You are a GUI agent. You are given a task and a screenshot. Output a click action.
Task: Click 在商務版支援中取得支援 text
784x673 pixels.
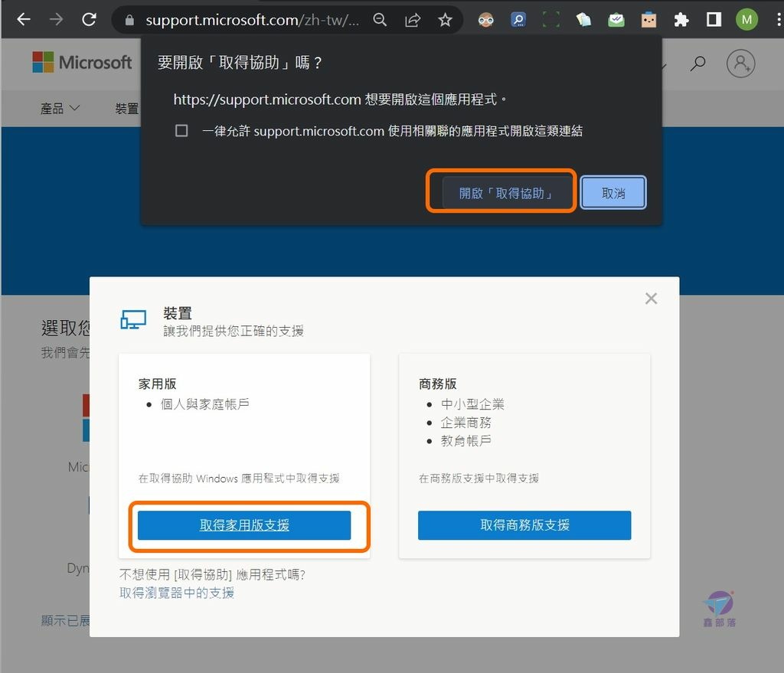[x=479, y=479]
